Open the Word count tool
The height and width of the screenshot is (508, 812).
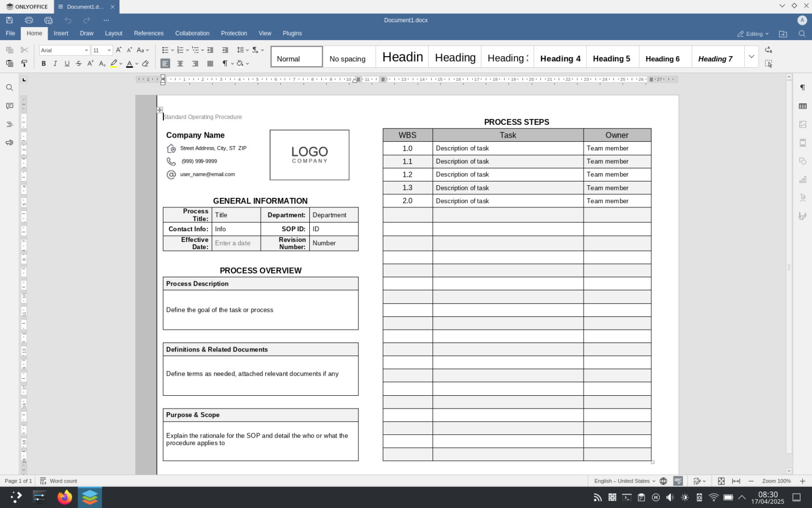tap(59, 480)
